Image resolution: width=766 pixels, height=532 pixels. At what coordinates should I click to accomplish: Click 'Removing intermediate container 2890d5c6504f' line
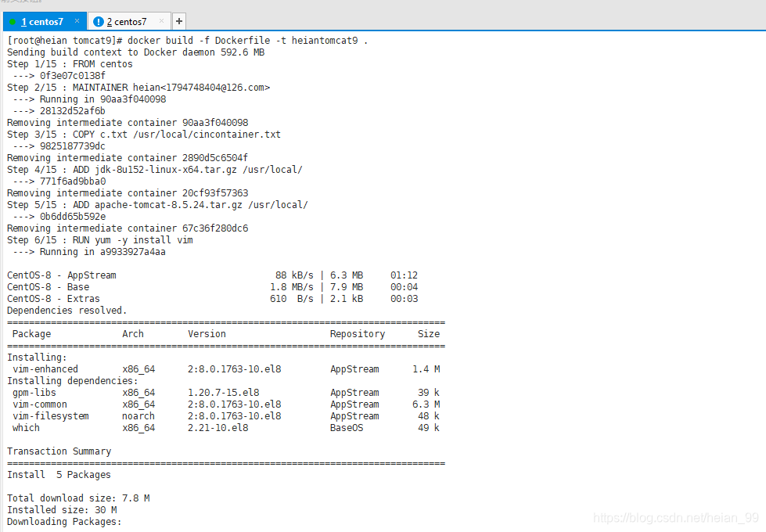click(x=128, y=158)
